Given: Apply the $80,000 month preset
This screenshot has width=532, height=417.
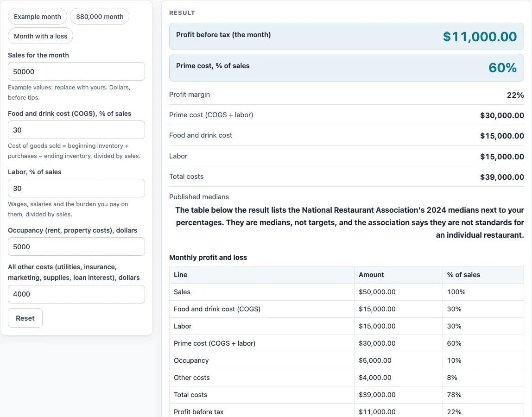Looking at the screenshot, I should click(100, 17).
